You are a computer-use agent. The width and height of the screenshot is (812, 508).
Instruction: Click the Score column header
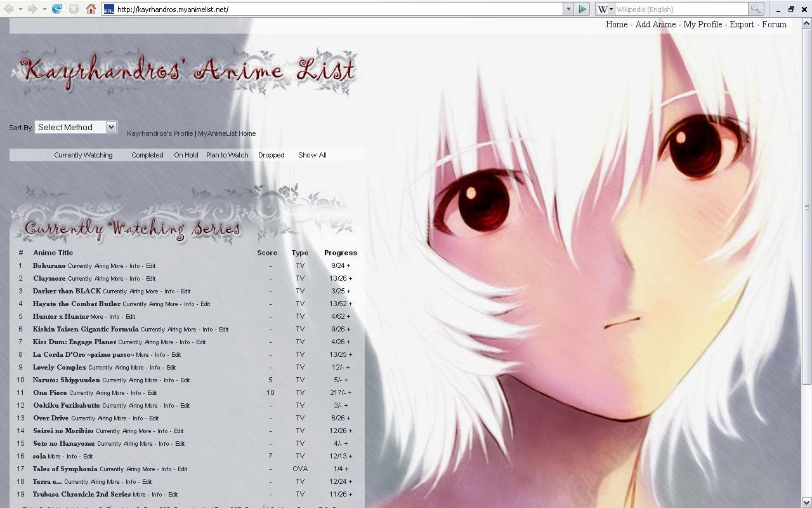pos(267,253)
